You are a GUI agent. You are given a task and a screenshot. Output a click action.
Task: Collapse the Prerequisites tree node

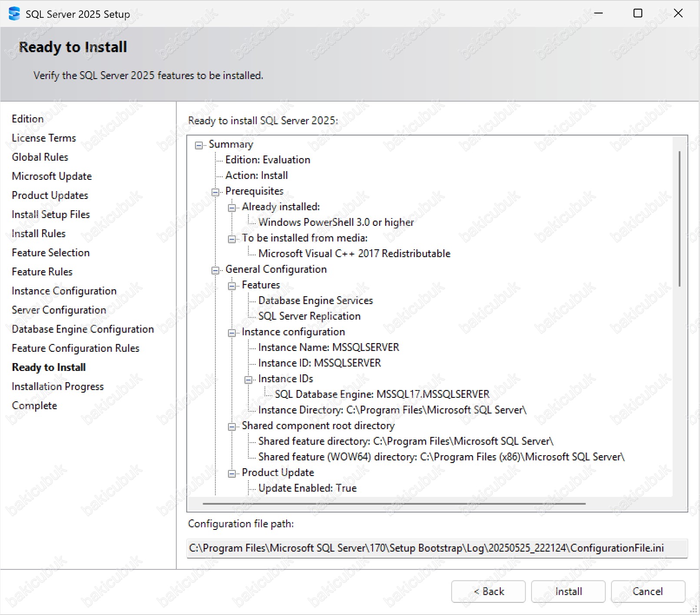tap(215, 192)
